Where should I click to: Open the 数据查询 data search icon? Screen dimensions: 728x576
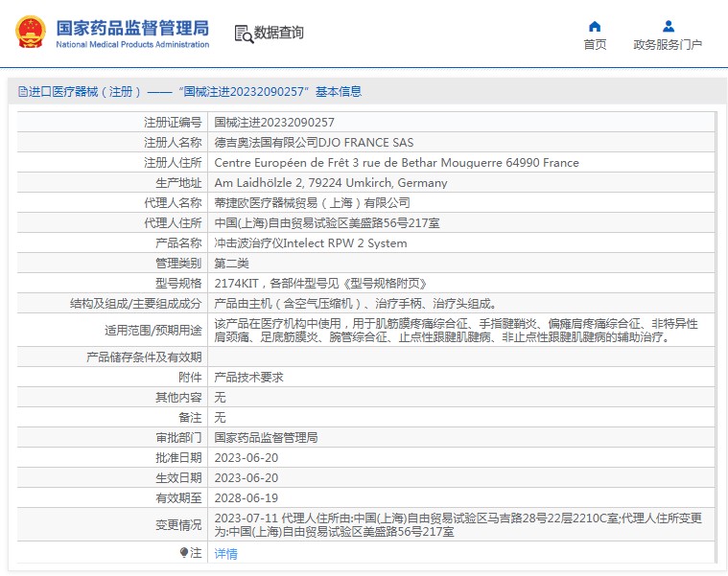(x=244, y=34)
